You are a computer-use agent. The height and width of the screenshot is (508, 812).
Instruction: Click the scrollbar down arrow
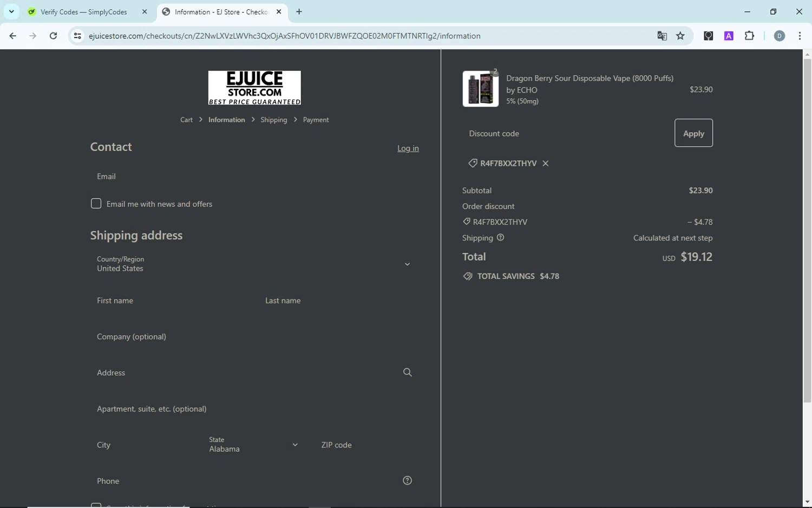pos(807,502)
